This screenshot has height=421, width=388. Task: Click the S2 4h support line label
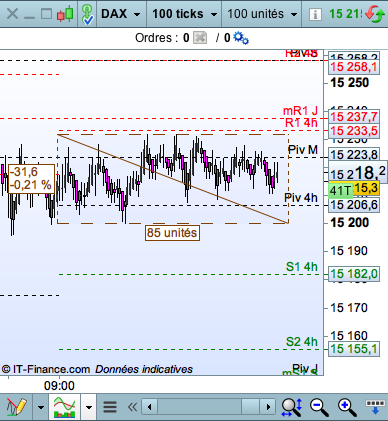point(302,342)
